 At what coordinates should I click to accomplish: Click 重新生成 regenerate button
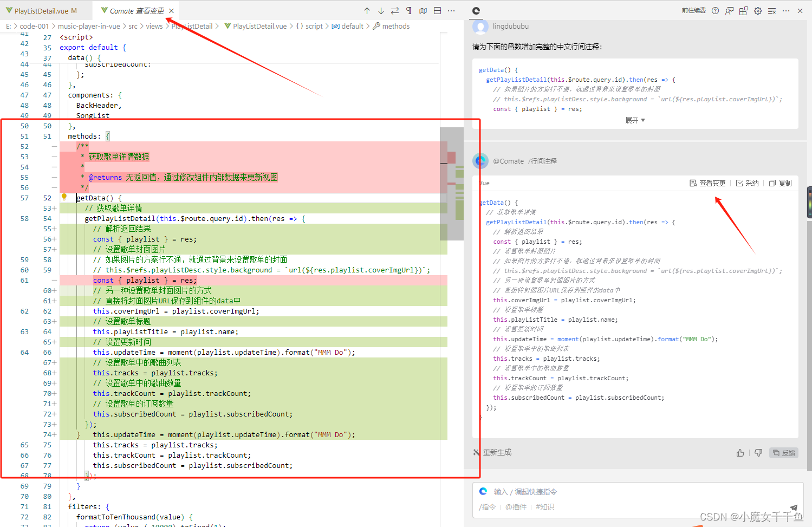coord(492,452)
